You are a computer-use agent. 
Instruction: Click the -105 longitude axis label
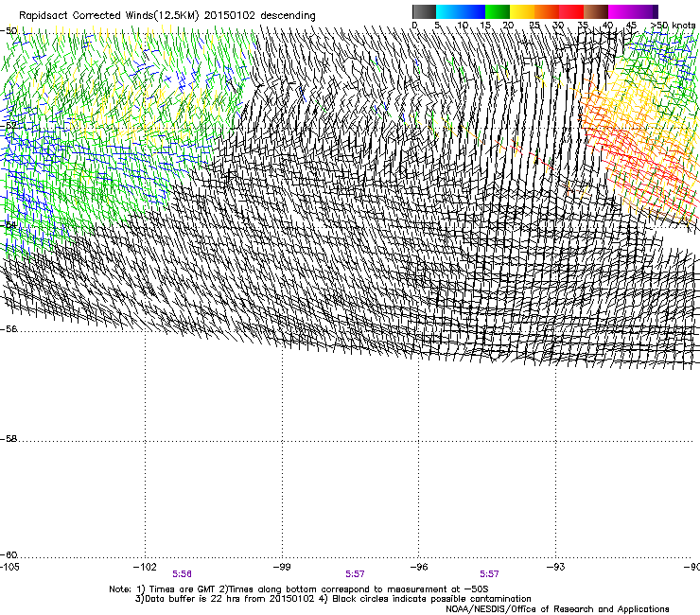tap(9, 567)
